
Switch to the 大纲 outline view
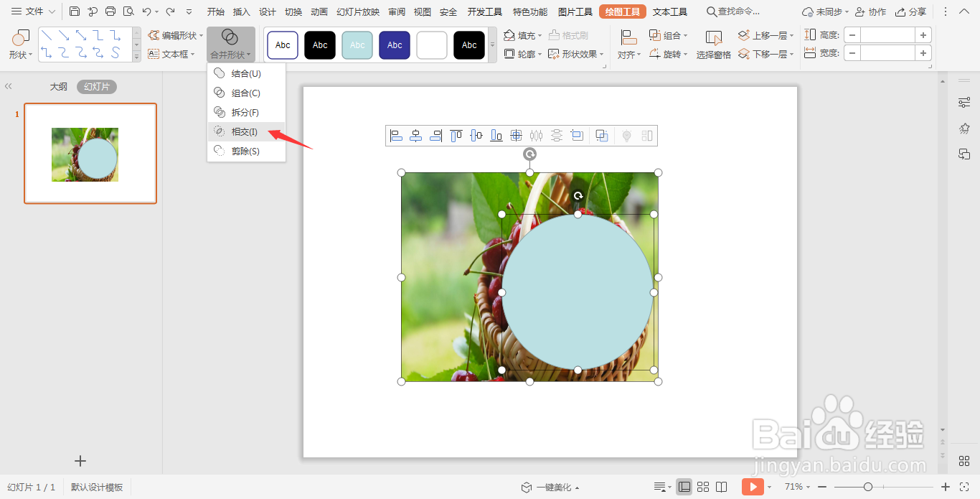(x=58, y=87)
